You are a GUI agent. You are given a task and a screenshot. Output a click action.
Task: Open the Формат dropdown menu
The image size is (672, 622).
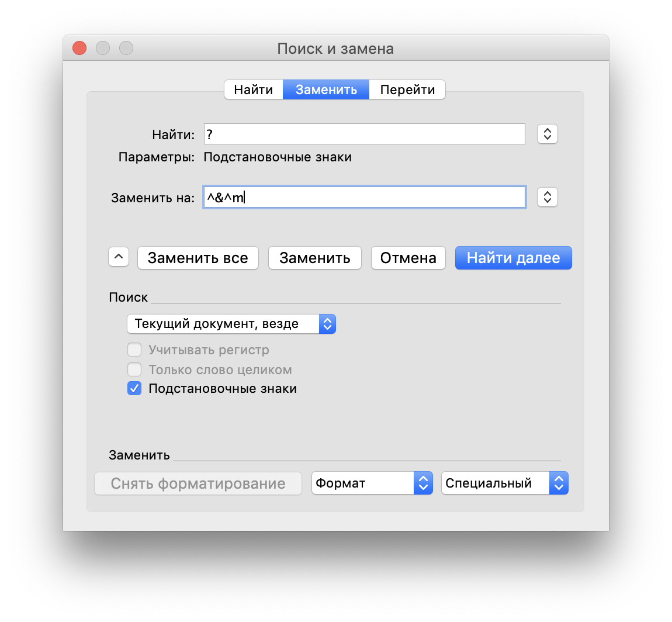point(372,483)
